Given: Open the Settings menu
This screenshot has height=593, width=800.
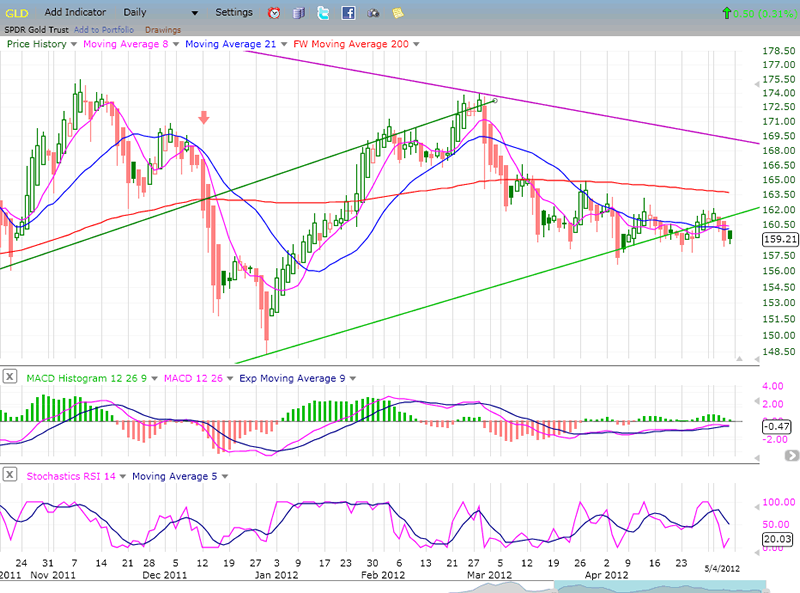Looking at the screenshot, I should pyautogui.click(x=234, y=13).
